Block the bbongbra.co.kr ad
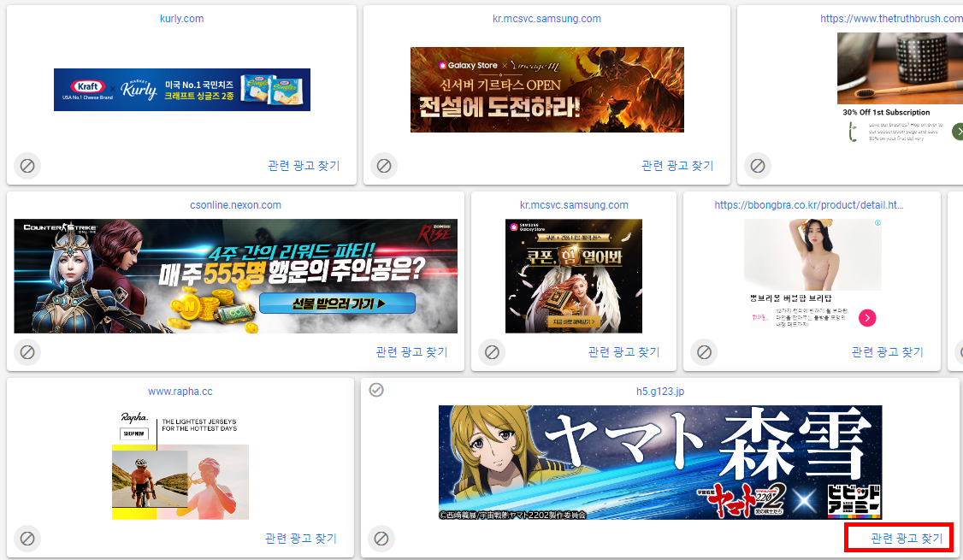The width and height of the screenshot is (963, 560). (705, 352)
